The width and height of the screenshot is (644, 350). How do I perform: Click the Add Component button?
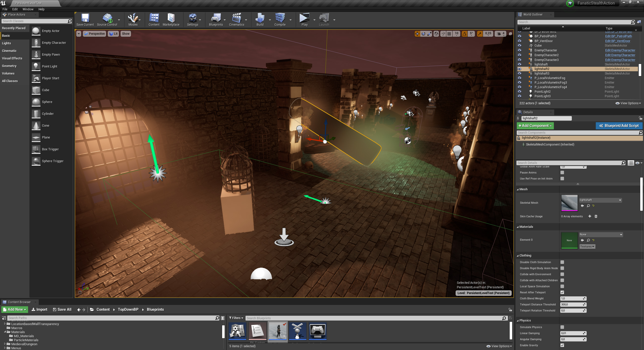click(x=535, y=126)
